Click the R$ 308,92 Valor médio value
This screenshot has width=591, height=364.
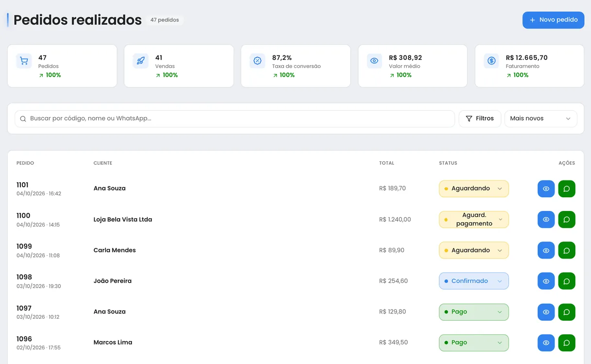tap(406, 58)
